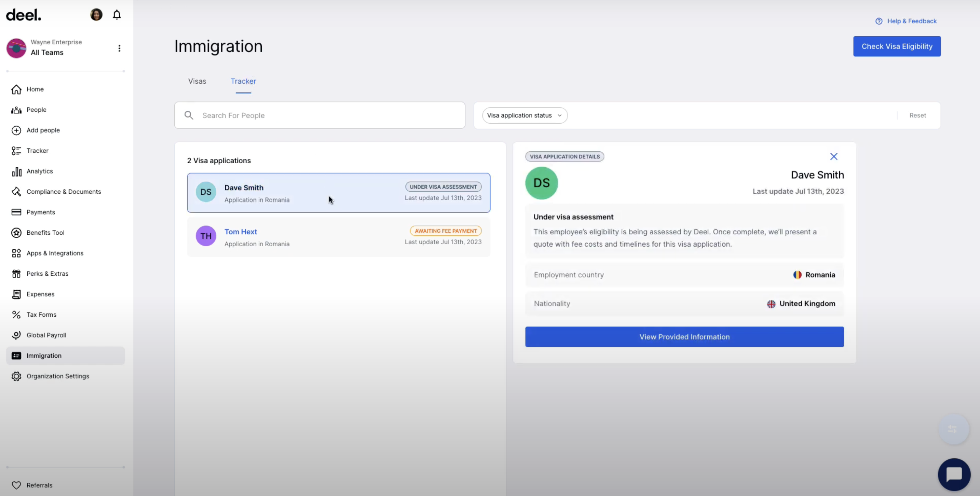This screenshot has width=980, height=496.
Task: Click the Tax Forms percent icon
Action: [x=16, y=315]
